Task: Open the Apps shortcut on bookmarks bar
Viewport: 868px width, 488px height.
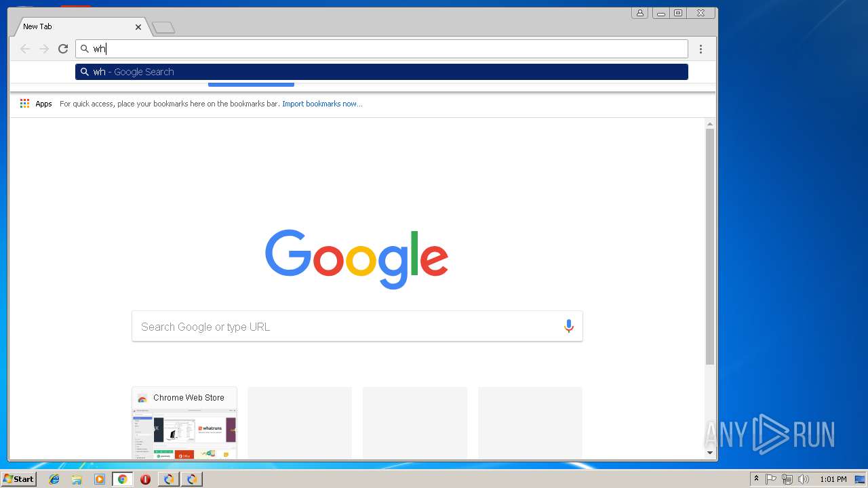Action: click(36, 104)
